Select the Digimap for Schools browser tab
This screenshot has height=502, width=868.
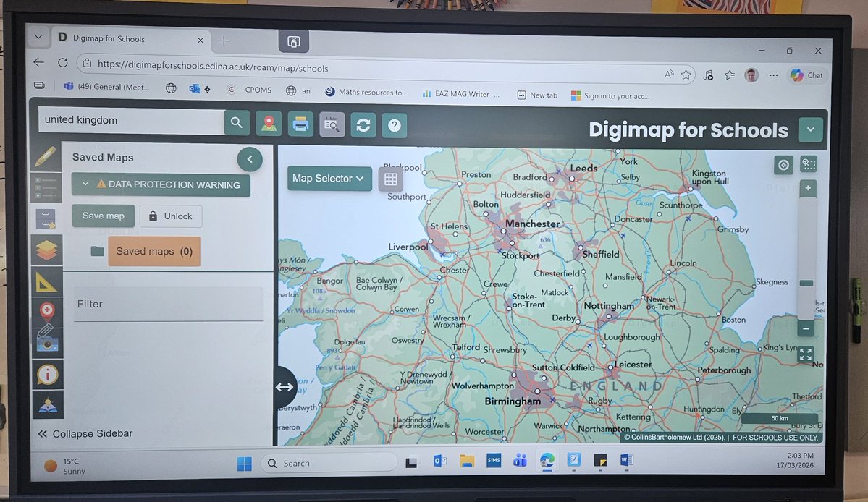(x=132, y=38)
